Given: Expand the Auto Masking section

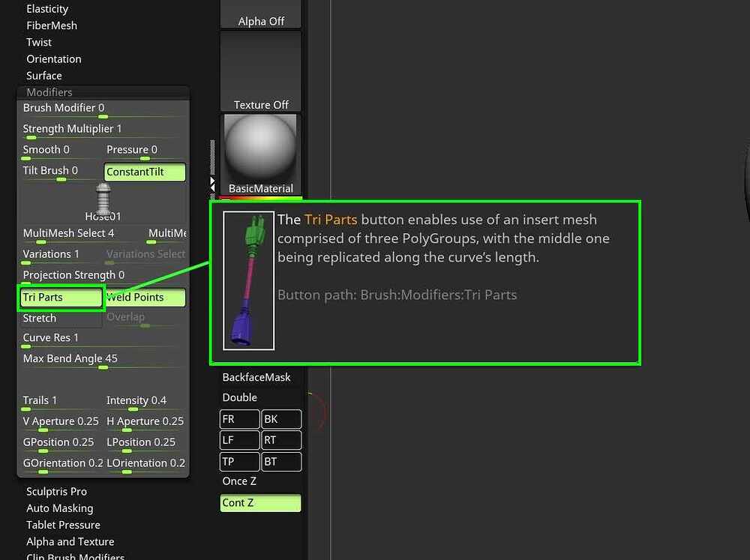Looking at the screenshot, I should (60, 508).
